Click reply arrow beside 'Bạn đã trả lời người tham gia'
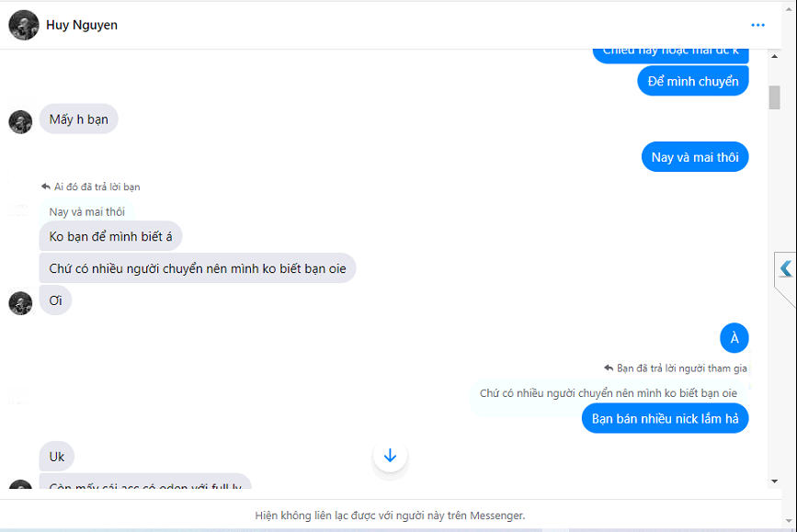The image size is (797, 532). tap(609, 368)
